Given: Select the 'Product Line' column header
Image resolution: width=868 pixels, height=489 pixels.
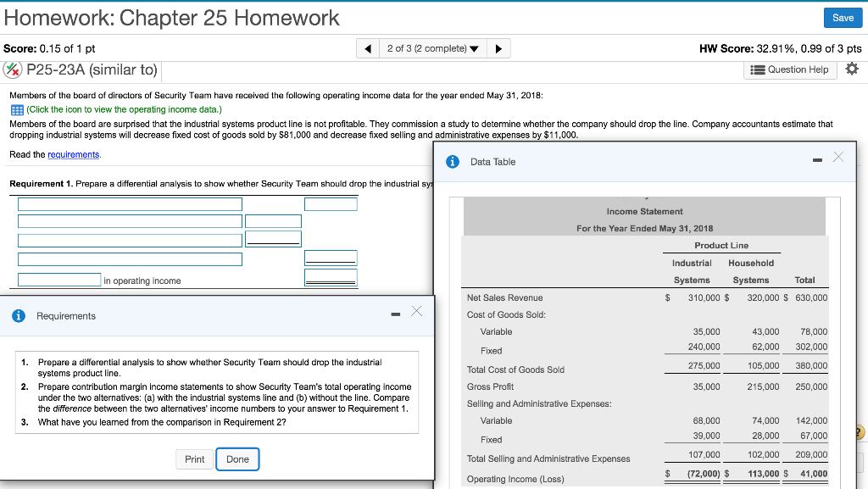Looking at the screenshot, I should 721,245.
